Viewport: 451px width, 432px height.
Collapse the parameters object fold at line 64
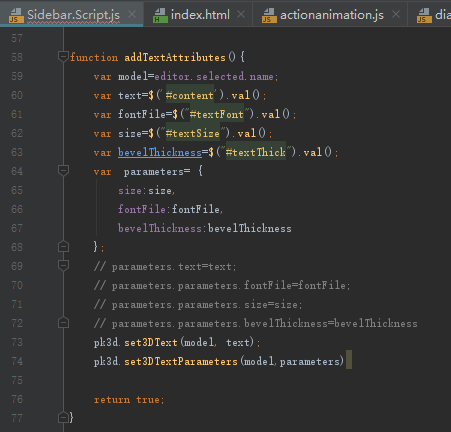click(x=63, y=171)
